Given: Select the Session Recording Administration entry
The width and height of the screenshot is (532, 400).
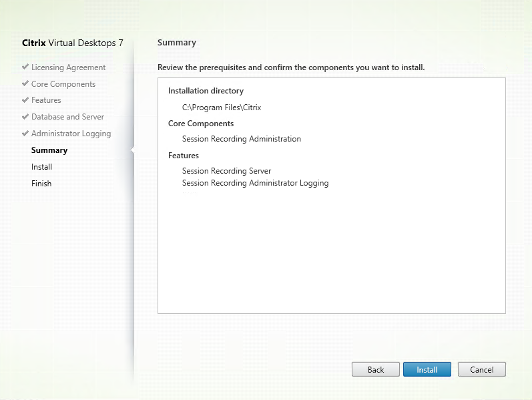Looking at the screenshot, I should [241, 139].
